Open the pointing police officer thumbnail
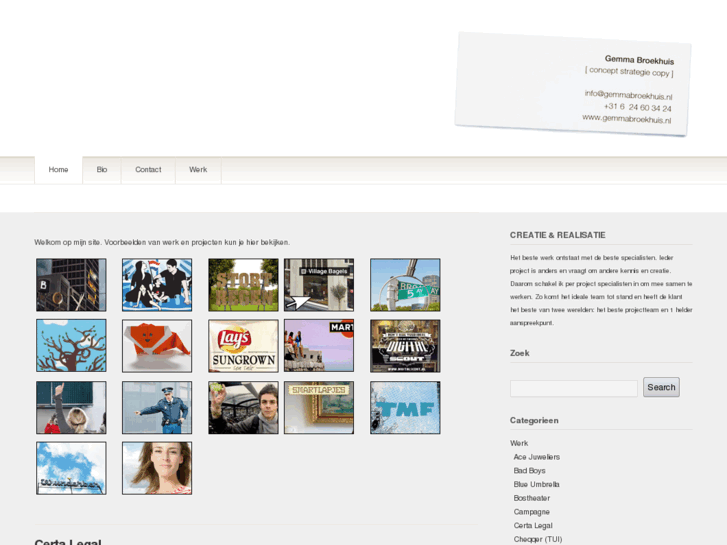 157,408
